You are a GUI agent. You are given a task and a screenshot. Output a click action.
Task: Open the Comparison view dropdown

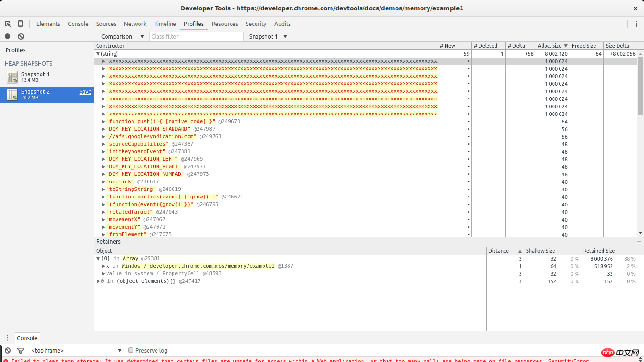click(123, 36)
